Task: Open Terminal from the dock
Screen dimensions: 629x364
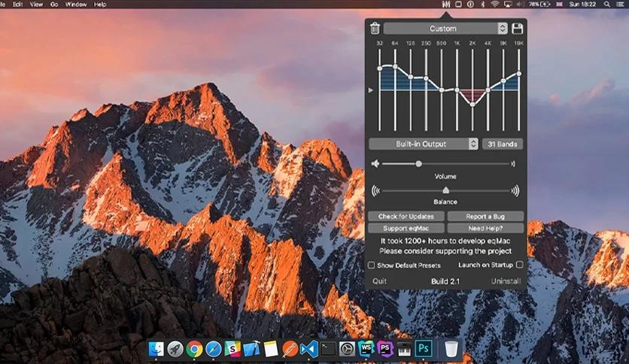Action: tap(328, 349)
